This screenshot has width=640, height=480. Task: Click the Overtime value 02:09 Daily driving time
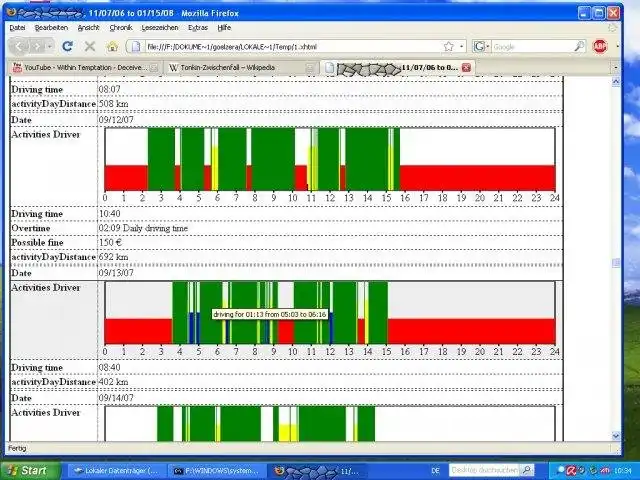coord(143,228)
